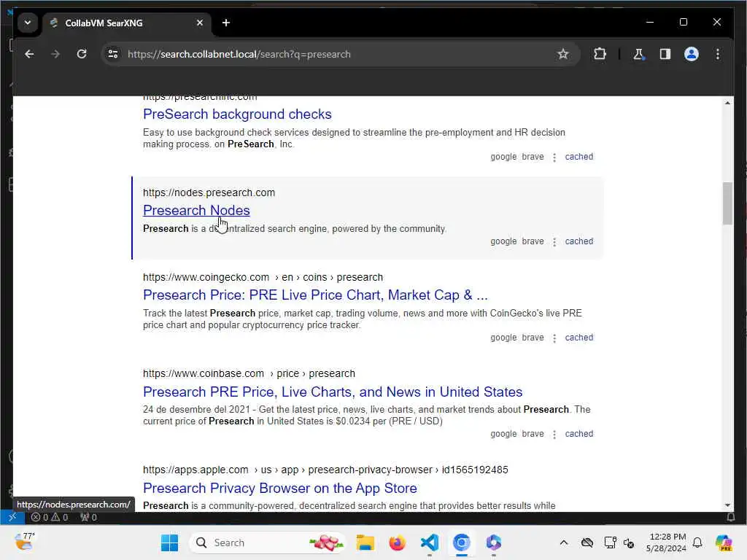Image resolution: width=747 pixels, height=560 pixels.
Task: Open more options dots for Coinbase result
Action: click(554, 435)
